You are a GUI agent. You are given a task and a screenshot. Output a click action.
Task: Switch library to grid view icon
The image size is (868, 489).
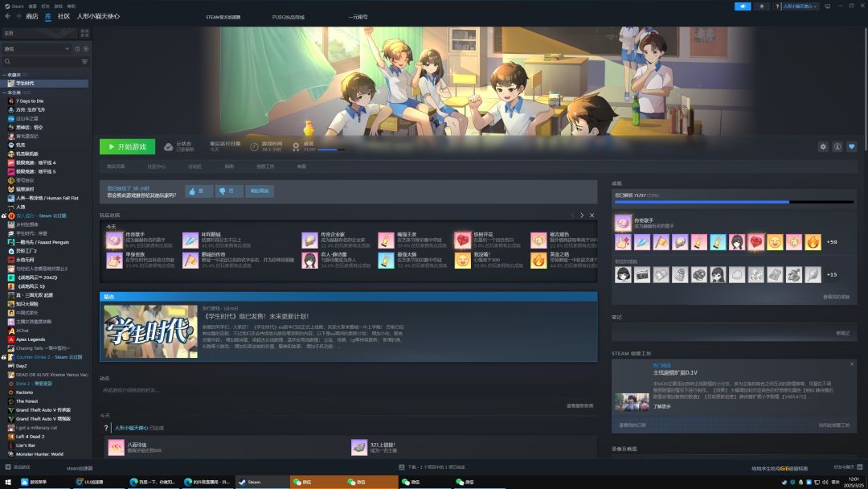point(84,33)
